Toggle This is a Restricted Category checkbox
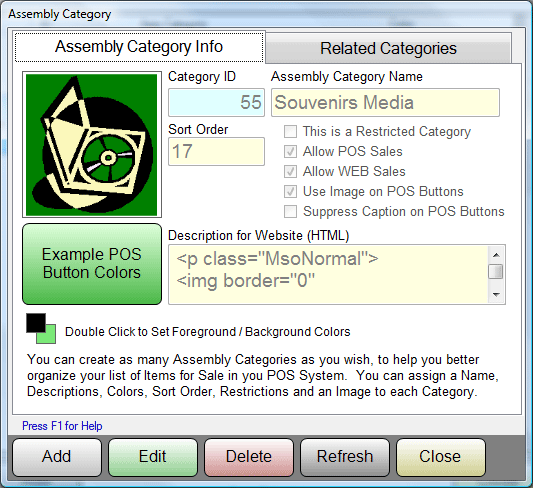The image size is (533, 488). [290, 132]
